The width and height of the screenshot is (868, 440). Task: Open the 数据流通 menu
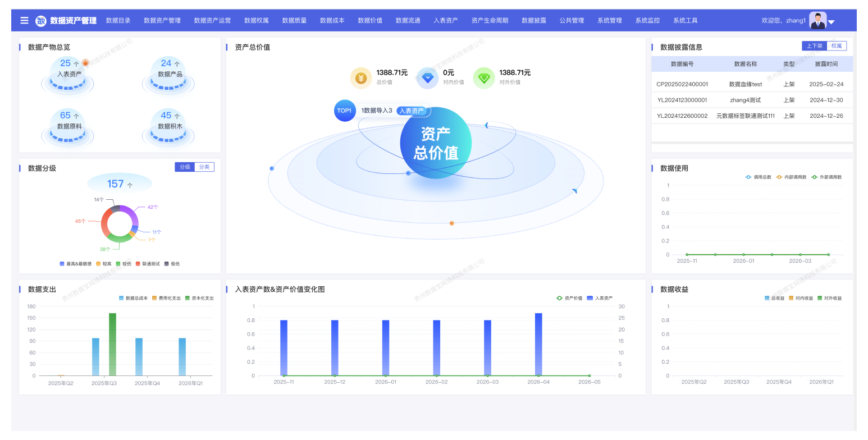408,20
